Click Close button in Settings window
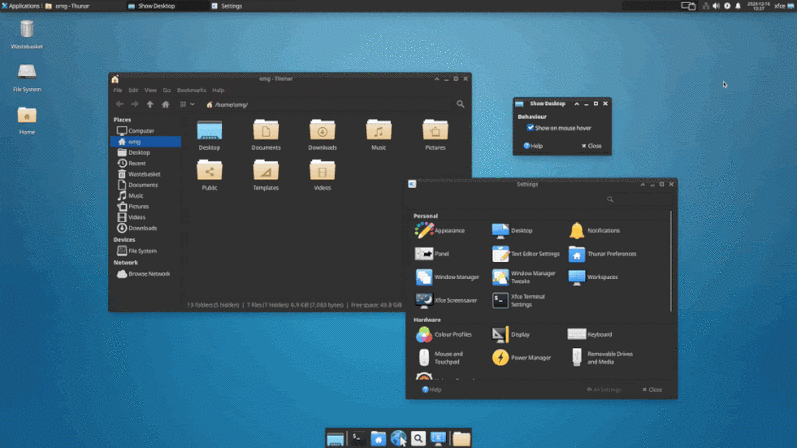The height and width of the screenshot is (448, 797). point(652,390)
